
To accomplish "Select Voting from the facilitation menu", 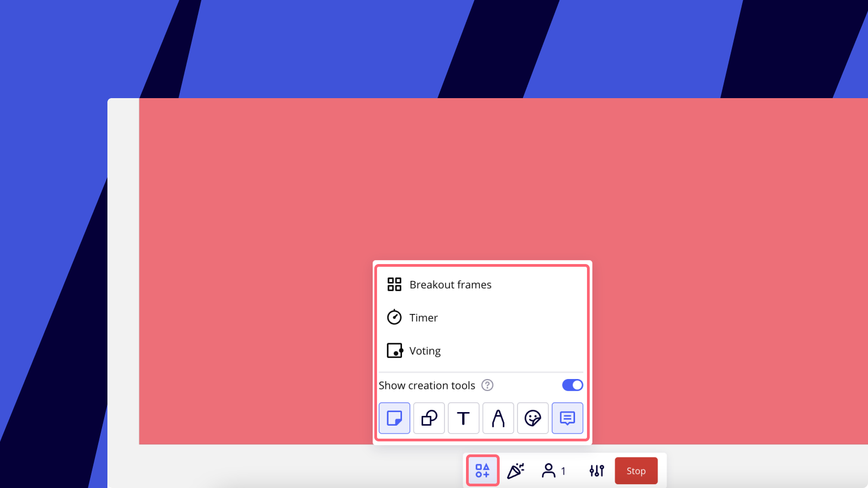I will pos(426,351).
